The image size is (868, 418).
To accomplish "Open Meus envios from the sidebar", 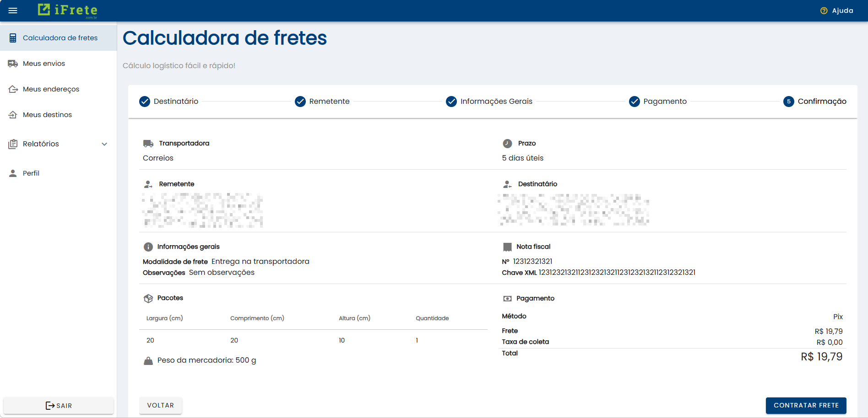I will [44, 63].
